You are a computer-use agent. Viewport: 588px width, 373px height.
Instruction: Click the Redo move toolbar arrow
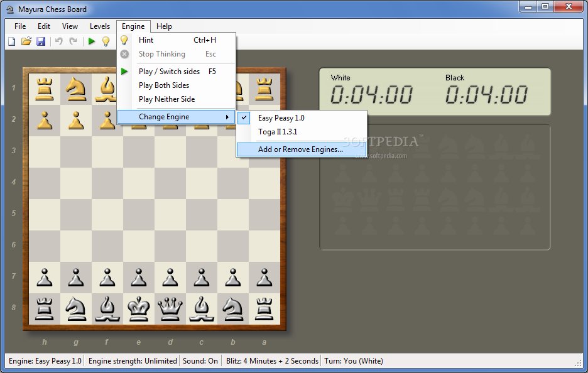tap(73, 41)
